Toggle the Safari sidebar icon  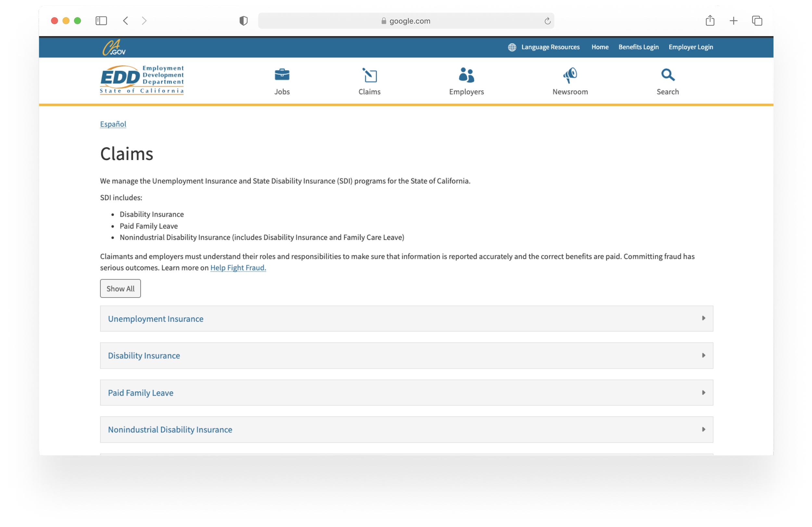101,21
